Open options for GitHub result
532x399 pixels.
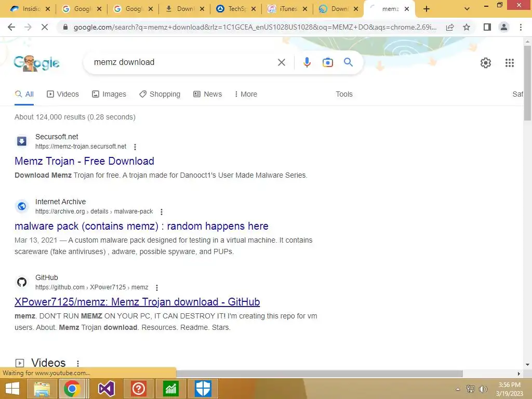click(157, 288)
